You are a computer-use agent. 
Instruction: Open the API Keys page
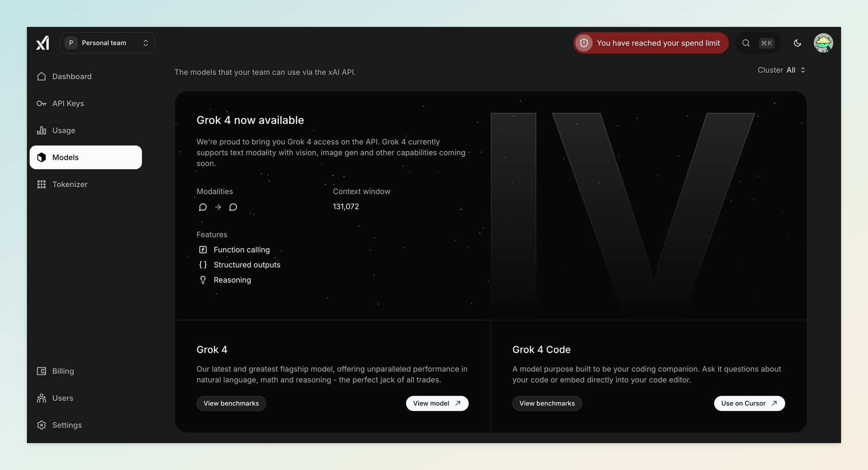click(x=68, y=103)
